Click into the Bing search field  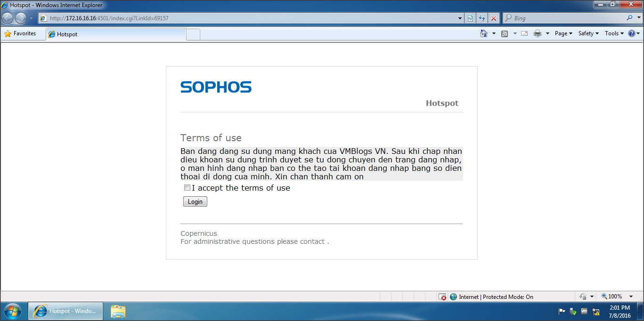565,18
